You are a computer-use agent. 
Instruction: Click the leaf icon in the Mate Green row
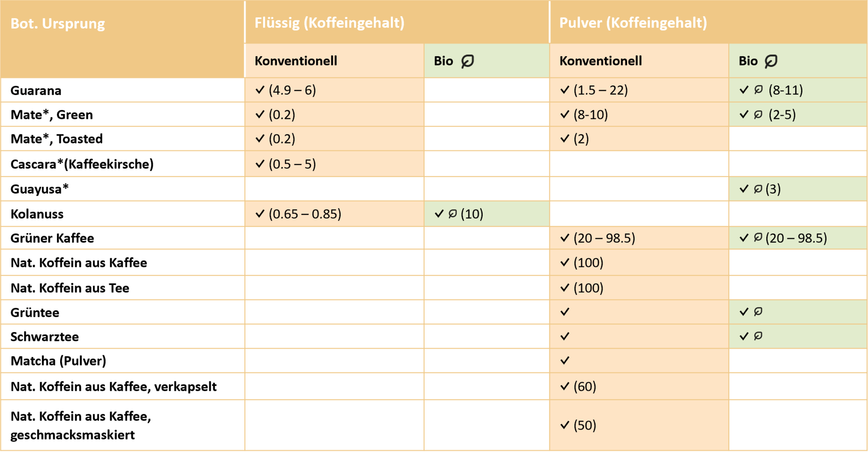click(x=759, y=114)
